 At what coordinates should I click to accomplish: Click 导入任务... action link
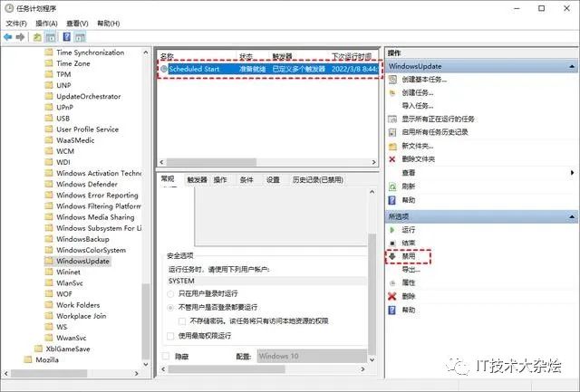tap(418, 106)
